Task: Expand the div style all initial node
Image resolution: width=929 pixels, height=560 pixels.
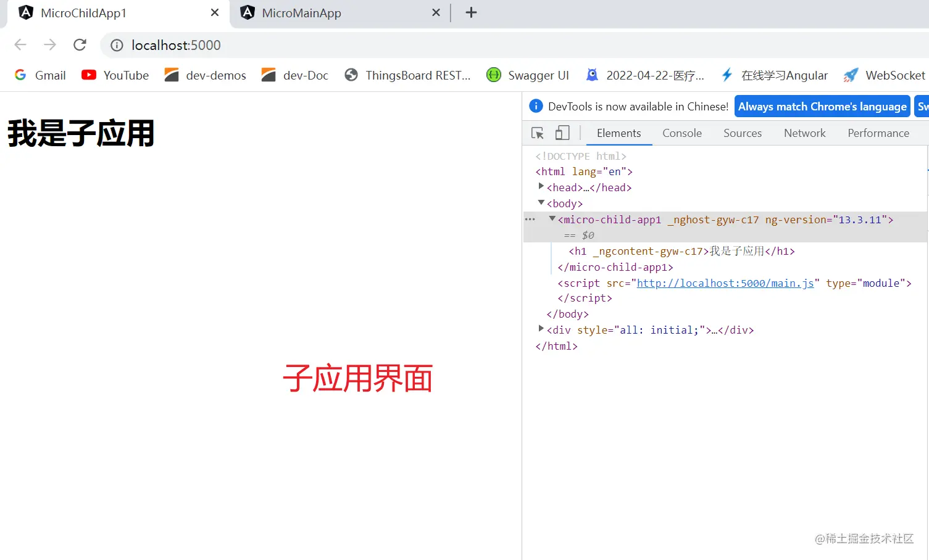Action: tap(541, 329)
